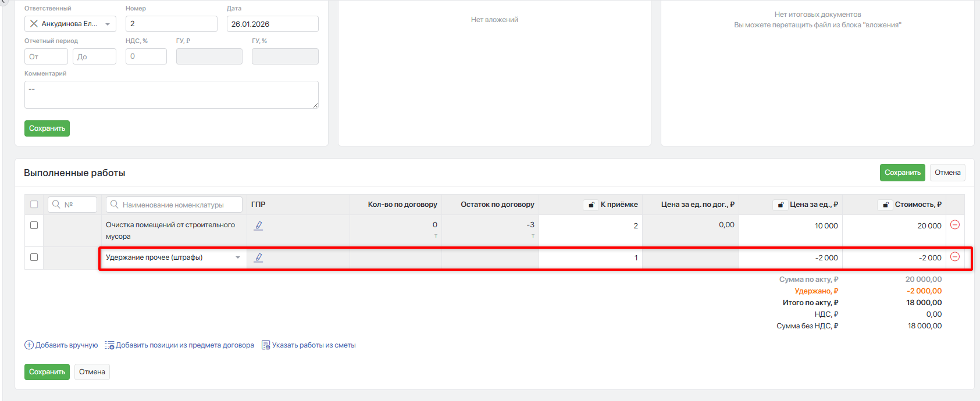Delete the Удержание прочее (штрафы) row
The height and width of the screenshot is (401, 980).
click(x=954, y=257)
